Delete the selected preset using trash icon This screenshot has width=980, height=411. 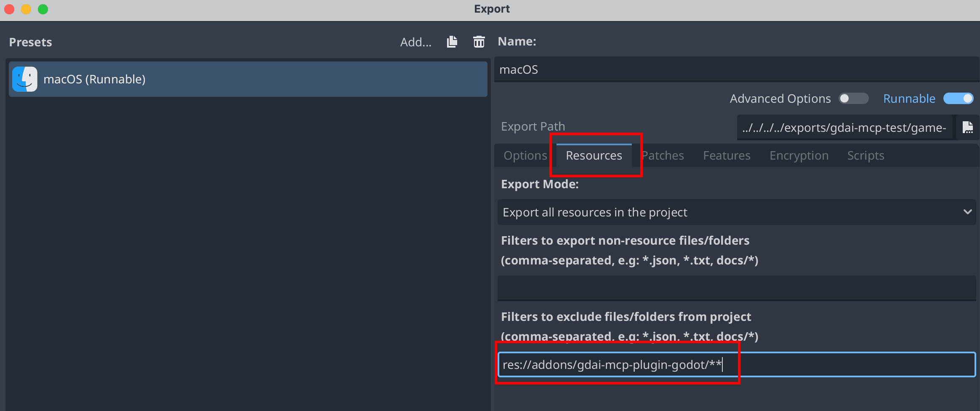[479, 42]
